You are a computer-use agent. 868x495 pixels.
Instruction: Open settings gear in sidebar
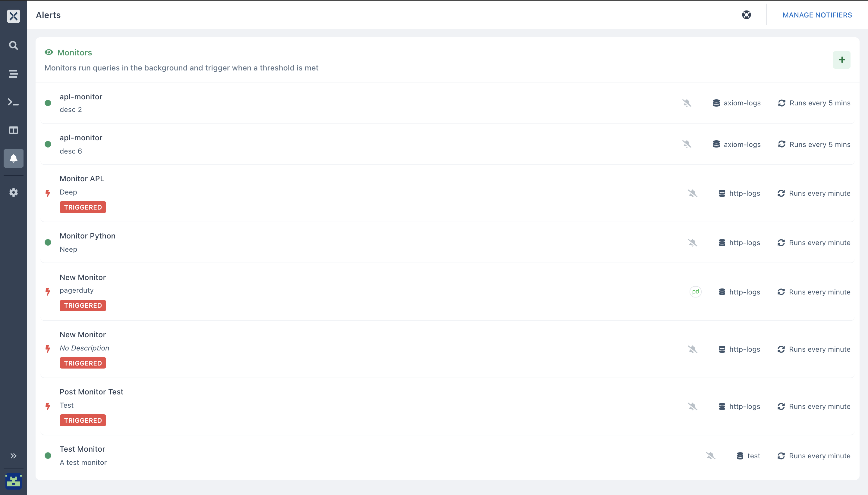(13, 192)
